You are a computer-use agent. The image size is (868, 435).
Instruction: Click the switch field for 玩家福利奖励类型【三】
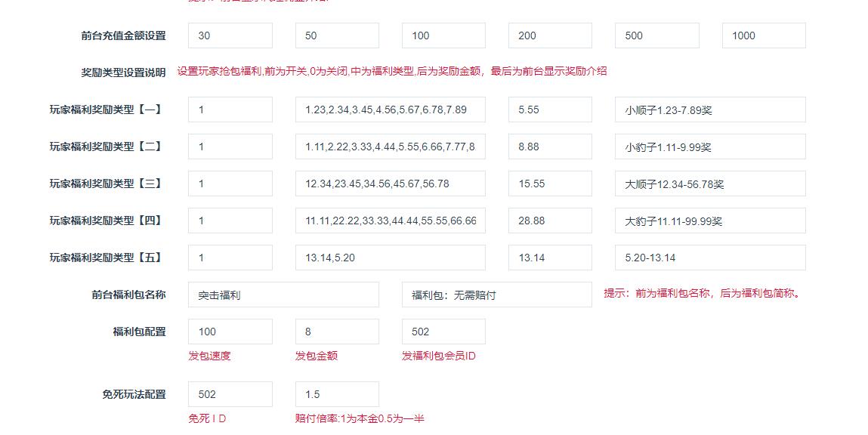pos(230,184)
